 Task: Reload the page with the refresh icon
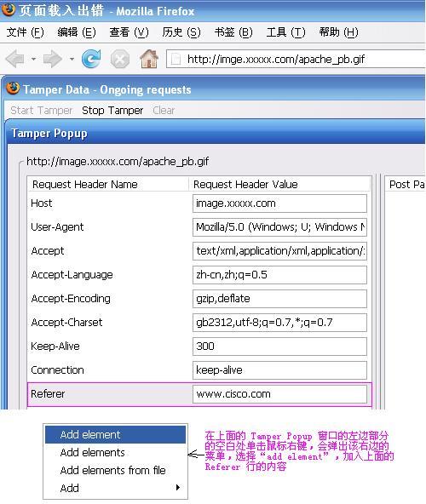pyautogui.click(x=91, y=59)
